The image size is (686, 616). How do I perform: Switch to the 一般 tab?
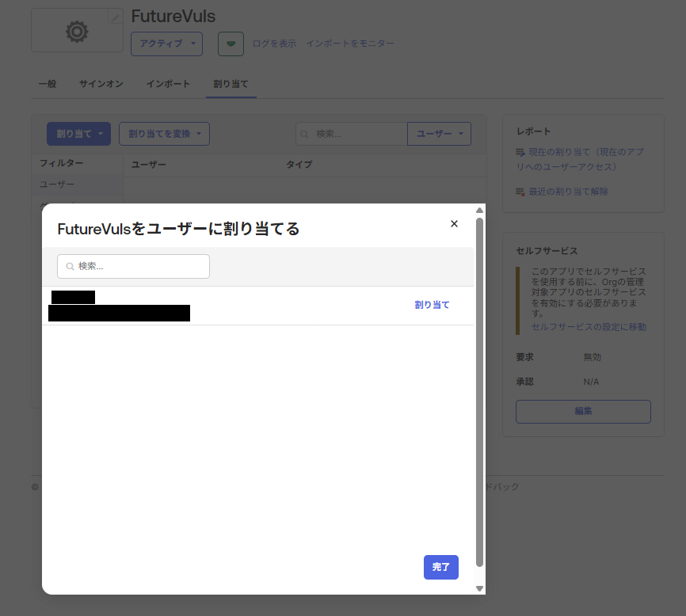point(48,83)
